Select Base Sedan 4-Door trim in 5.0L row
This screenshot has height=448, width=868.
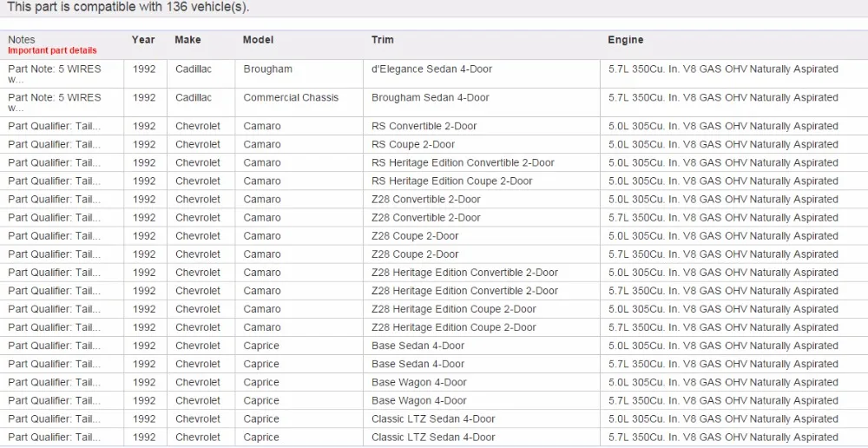point(418,346)
